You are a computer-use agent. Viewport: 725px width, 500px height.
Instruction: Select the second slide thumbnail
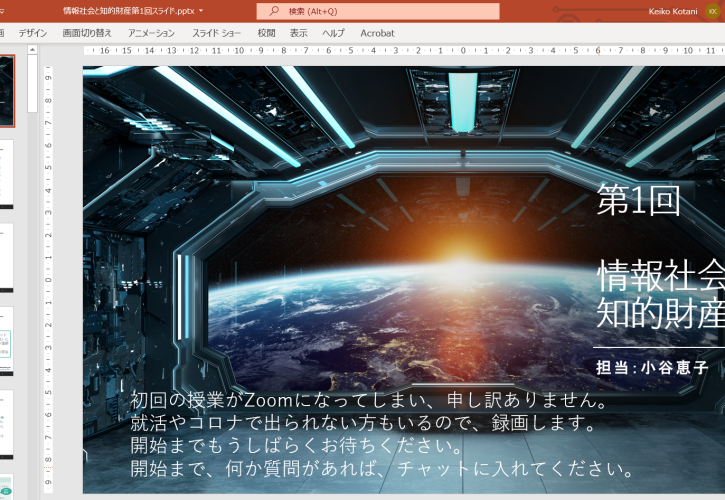pyautogui.click(x=6, y=174)
